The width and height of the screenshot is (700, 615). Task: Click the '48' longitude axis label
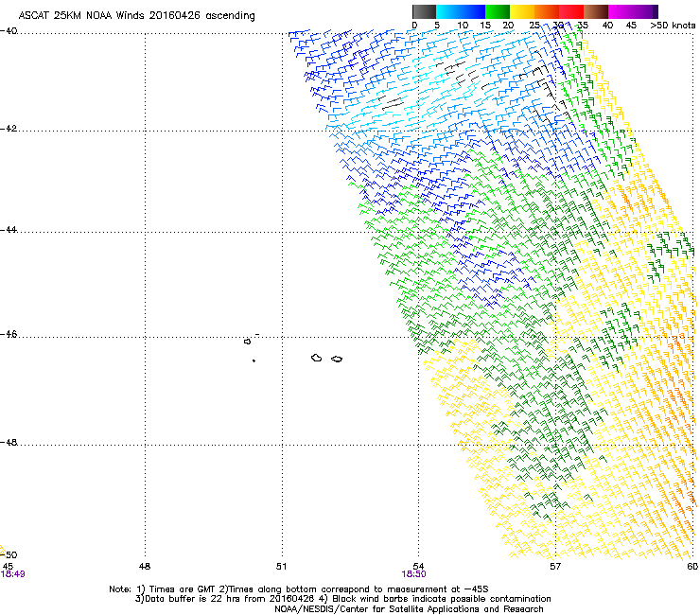pos(145,567)
